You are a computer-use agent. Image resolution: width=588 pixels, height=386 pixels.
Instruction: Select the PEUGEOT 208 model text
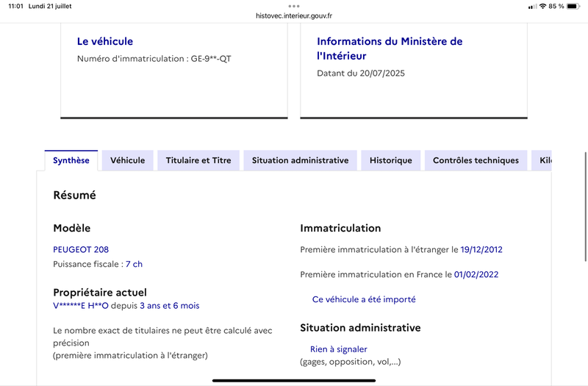point(81,249)
